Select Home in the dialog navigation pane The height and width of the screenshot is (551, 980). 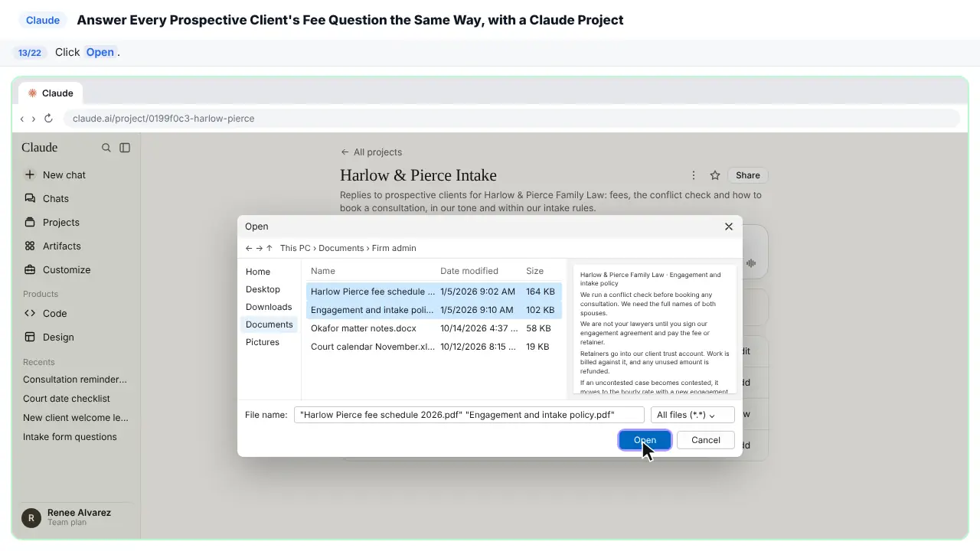point(269,272)
